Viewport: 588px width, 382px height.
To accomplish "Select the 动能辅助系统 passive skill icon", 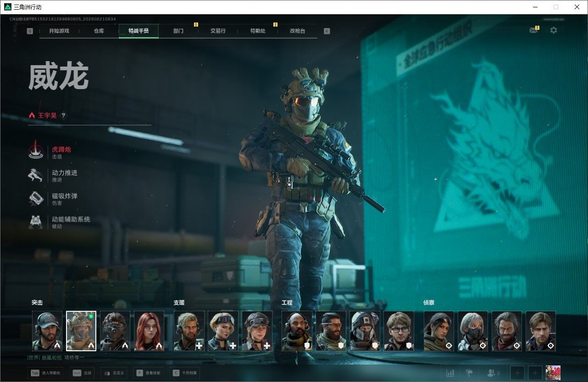I will [36, 222].
